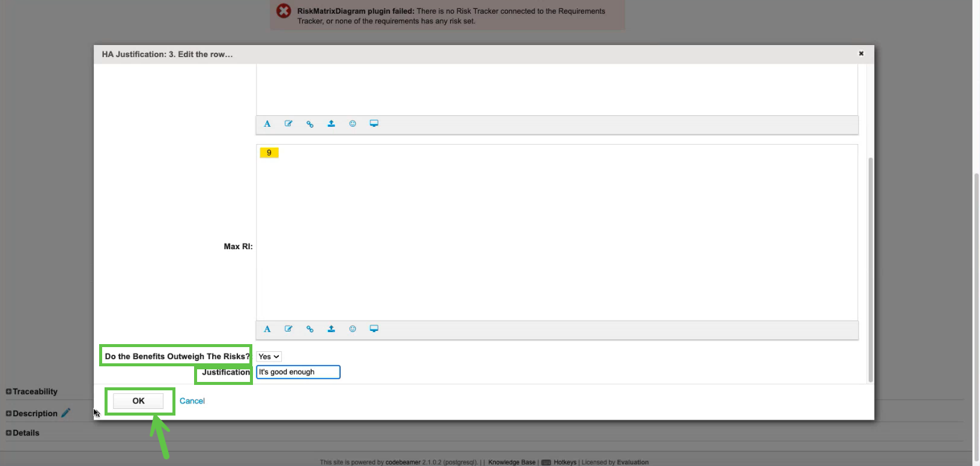Close the HA Justification dialog
Screen dimensions: 980x466
[861, 53]
